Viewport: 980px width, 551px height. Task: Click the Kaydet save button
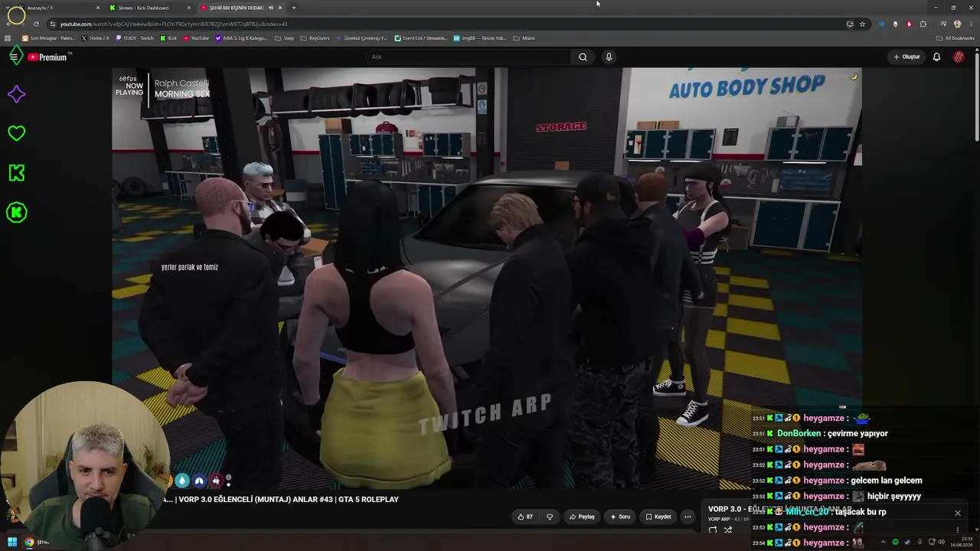[x=658, y=517]
